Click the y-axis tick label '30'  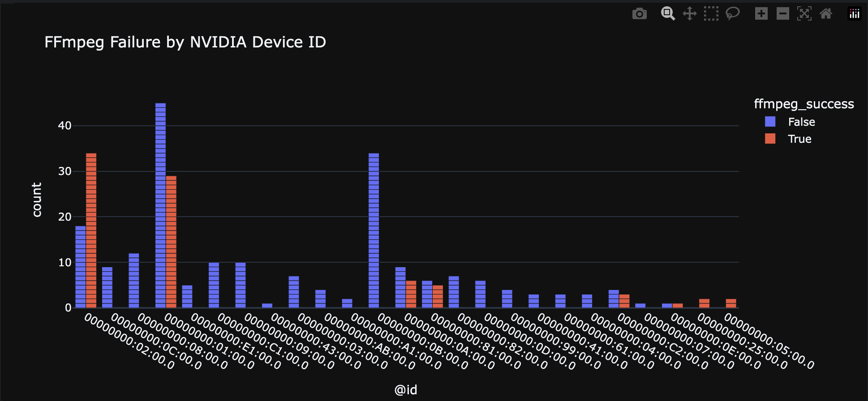[x=64, y=171]
